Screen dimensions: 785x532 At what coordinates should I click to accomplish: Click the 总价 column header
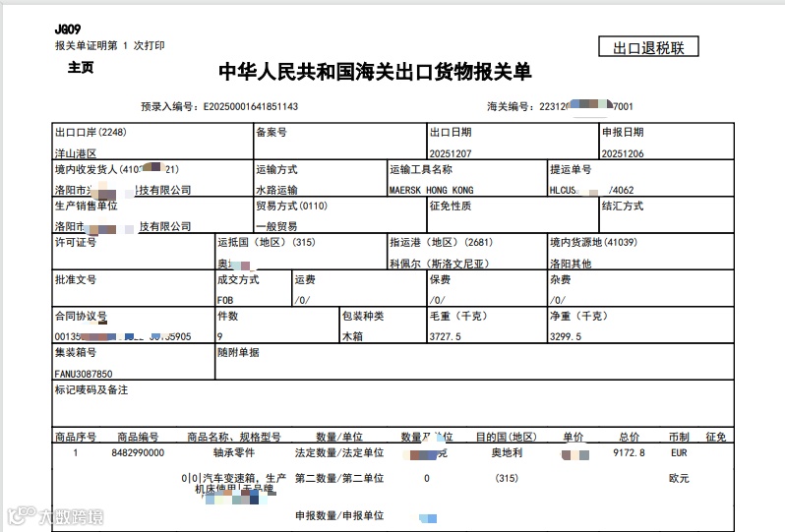[x=629, y=437]
